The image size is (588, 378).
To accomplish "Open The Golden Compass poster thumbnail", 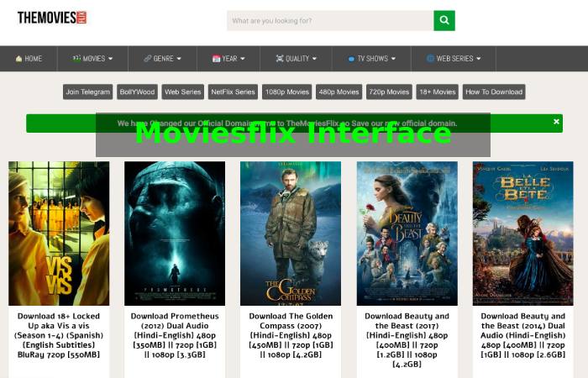I will tap(291, 234).
